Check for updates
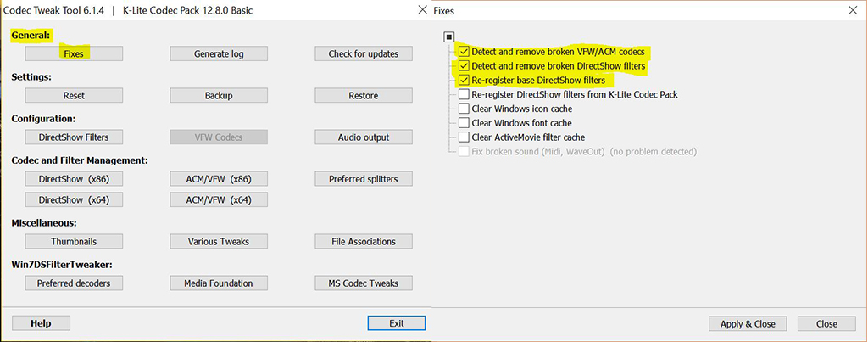 click(x=363, y=53)
